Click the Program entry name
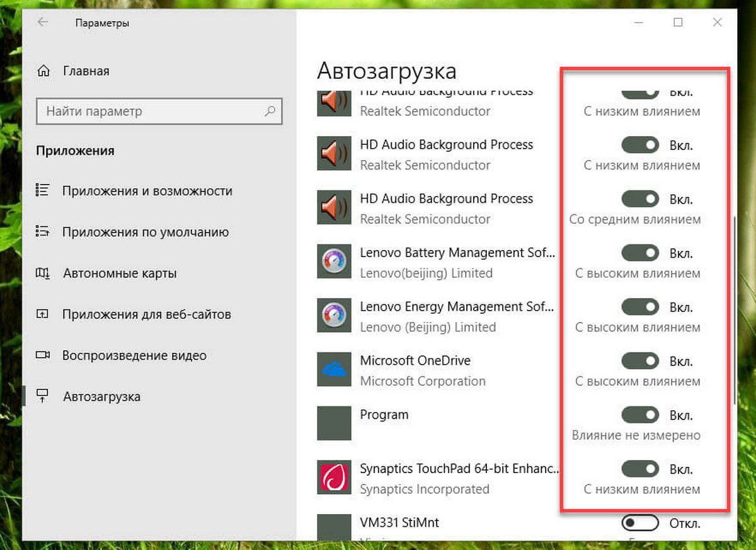The width and height of the screenshot is (756, 550). (x=384, y=415)
